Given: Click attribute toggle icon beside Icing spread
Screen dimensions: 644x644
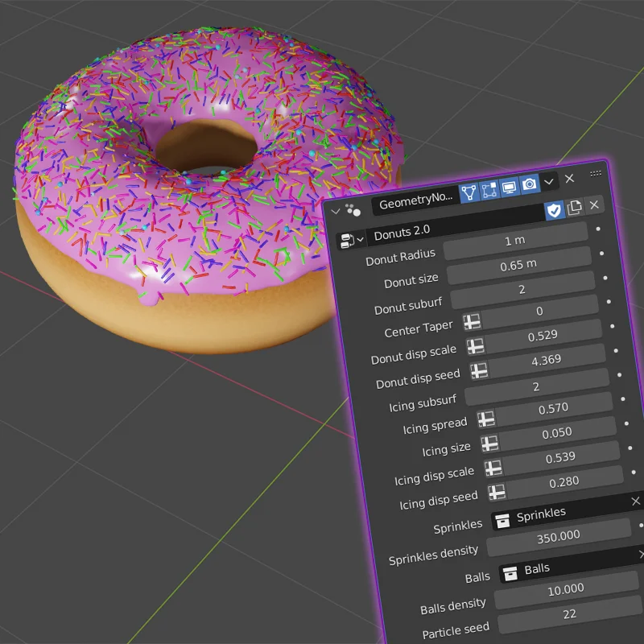Looking at the screenshot, I should (x=485, y=419).
